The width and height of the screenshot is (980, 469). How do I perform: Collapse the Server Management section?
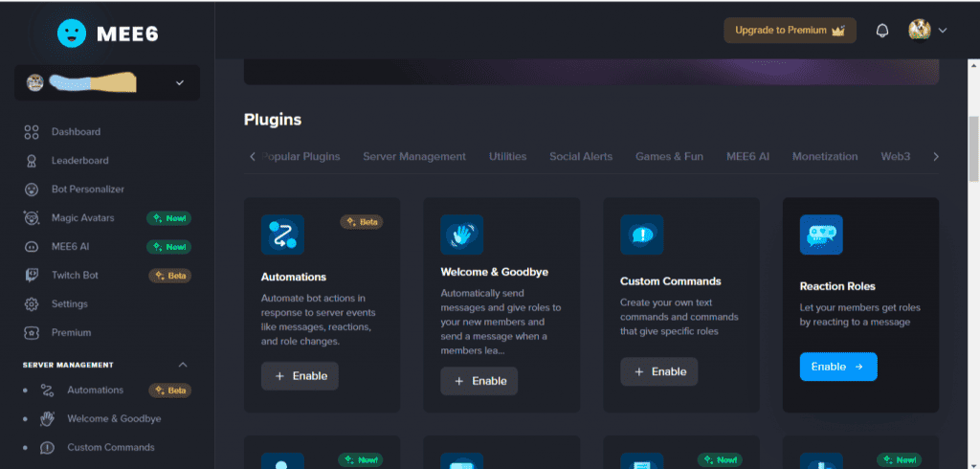(x=183, y=365)
